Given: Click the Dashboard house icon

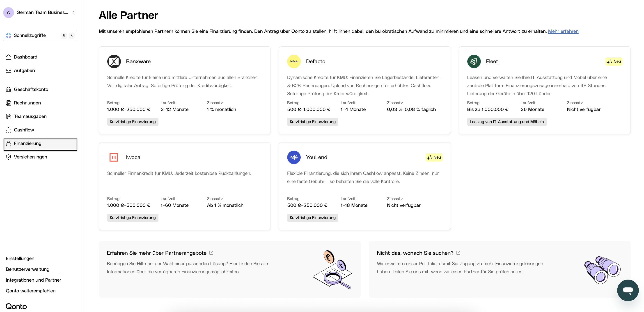Looking at the screenshot, I should [9, 57].
